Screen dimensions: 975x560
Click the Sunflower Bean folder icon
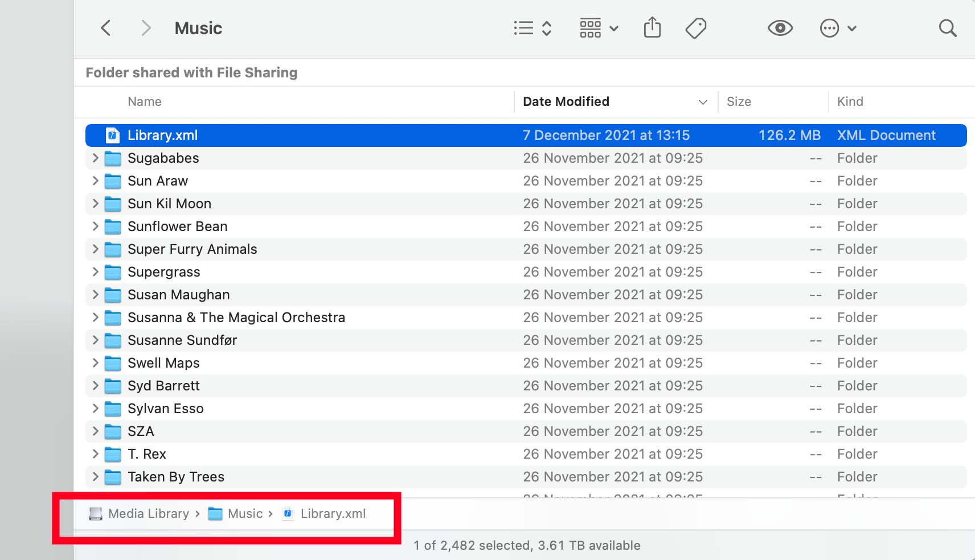pos(113,227)
